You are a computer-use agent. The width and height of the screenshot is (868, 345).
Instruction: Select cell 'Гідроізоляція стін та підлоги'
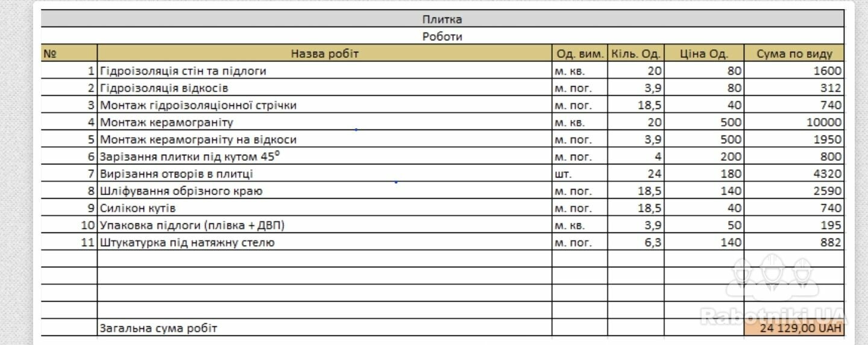(x=324, y=71)
